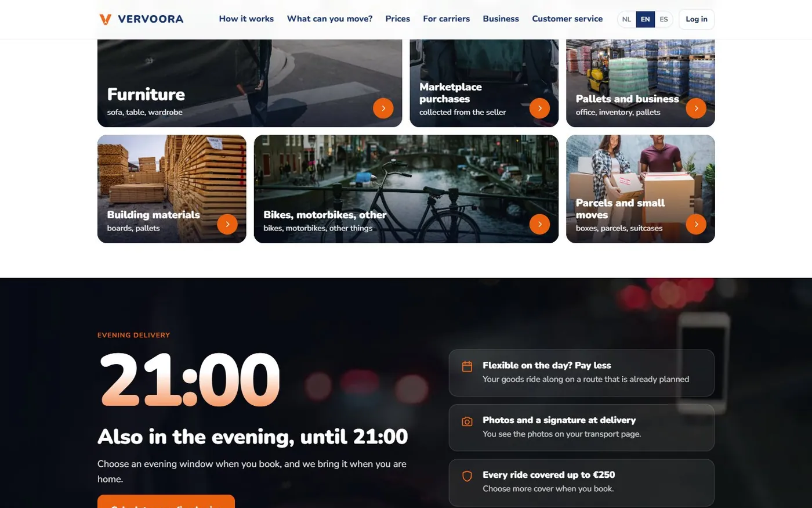Click the 'Photos and a signature at delivery' heading

[x=559, y=420]
